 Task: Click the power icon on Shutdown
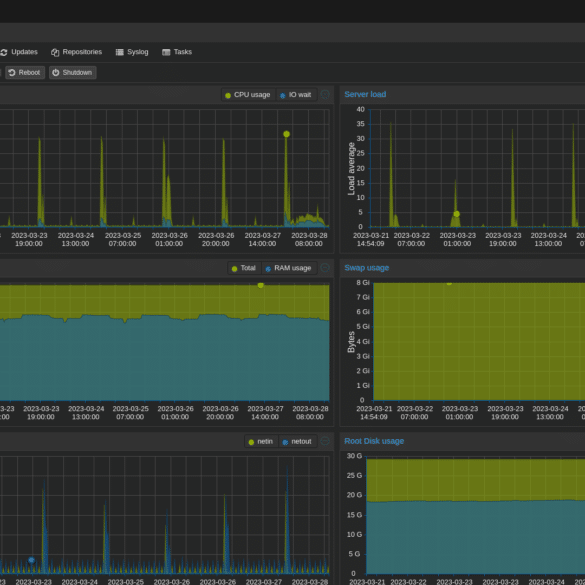56,72
